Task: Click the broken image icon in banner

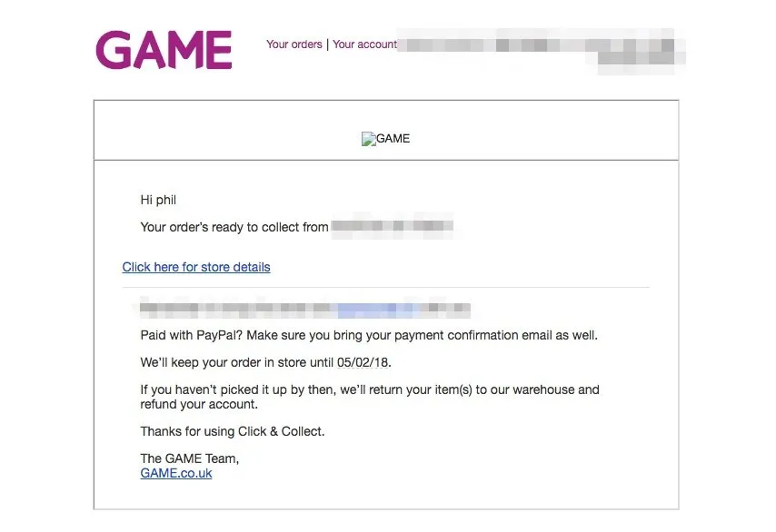Action: click(x=368, y=139)
